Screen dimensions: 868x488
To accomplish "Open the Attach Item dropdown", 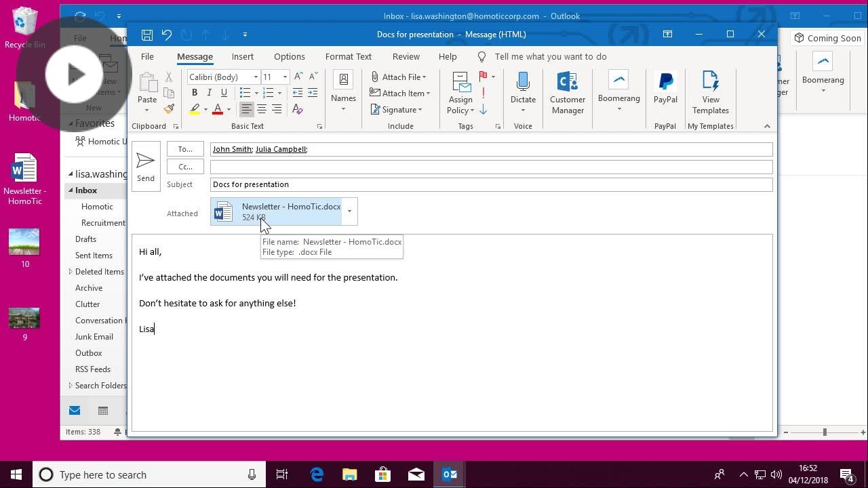I will 400,94.
